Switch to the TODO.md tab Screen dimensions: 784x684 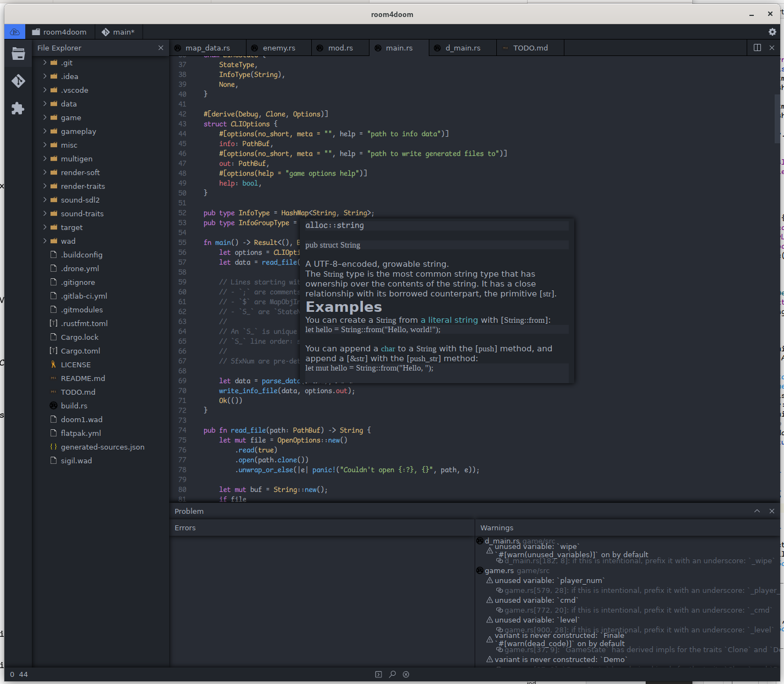pyautogui.click(x=529, y=48)
